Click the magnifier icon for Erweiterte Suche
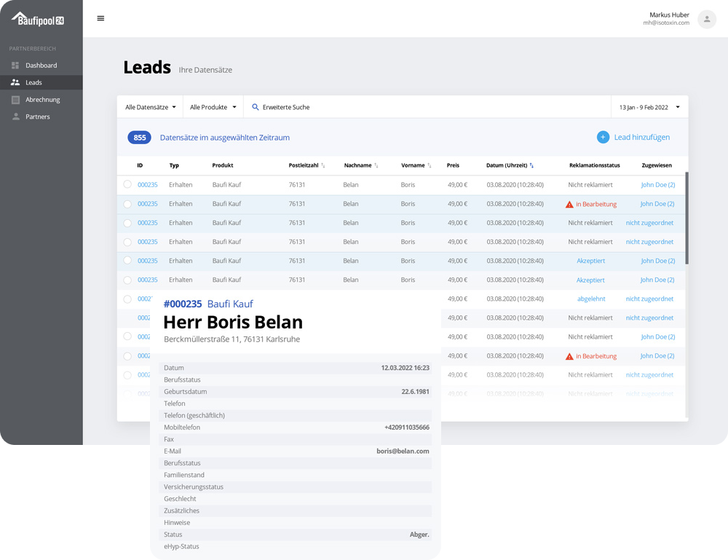728x560 pixels. (255, 107)
